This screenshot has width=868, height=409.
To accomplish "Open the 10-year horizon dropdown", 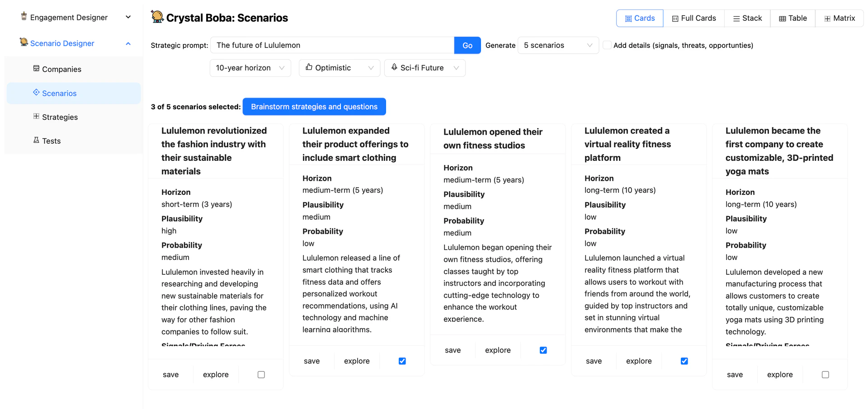I will pyautogui.click(x=250, y=68).
